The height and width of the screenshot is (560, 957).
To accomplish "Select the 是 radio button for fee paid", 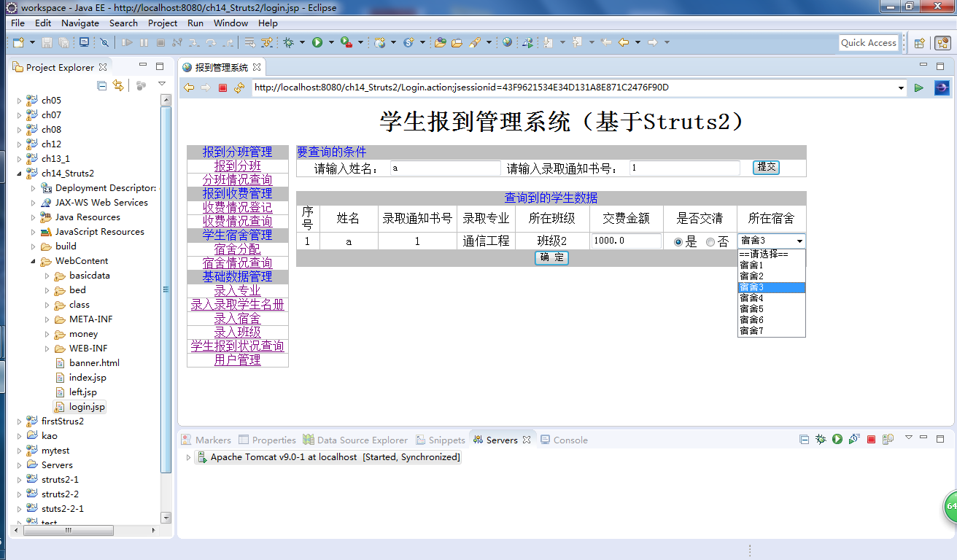I will tap(678, 242).
